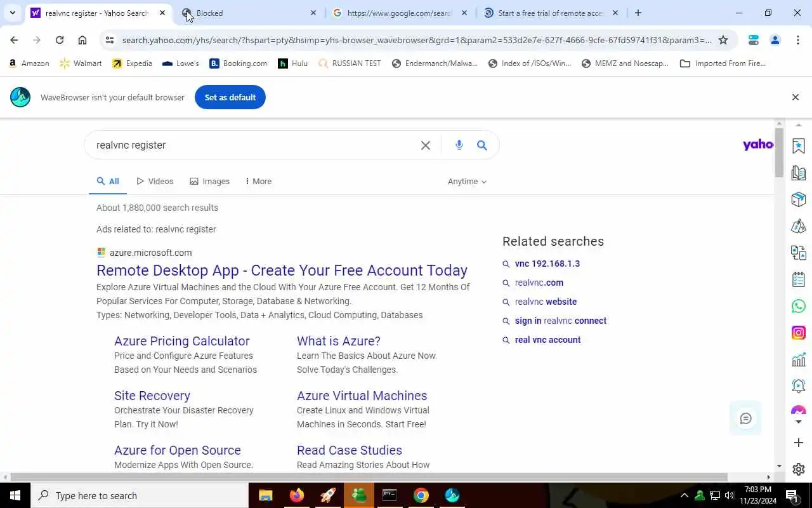Open the bookmarks sidebar panel icon
The height and width of the screenshot is (508, 812).
(x=799, y=146)
